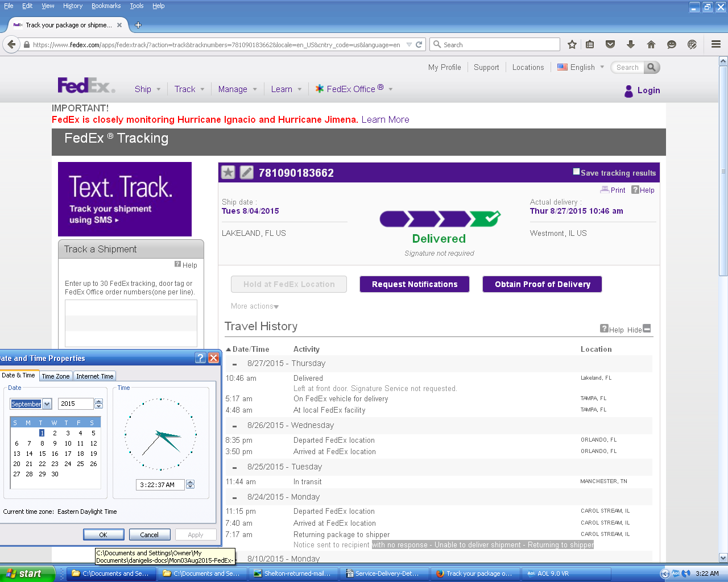
Task: Click the Request Notifications button
Action: click(415, 284)
